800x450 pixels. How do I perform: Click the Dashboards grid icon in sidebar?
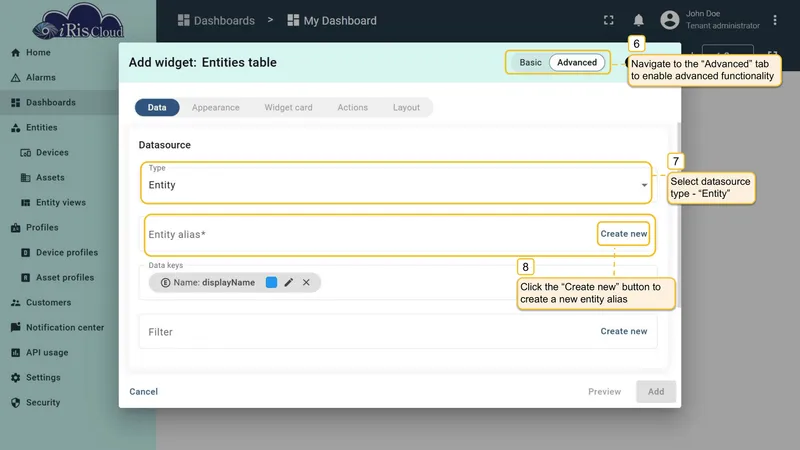[16, 103]
